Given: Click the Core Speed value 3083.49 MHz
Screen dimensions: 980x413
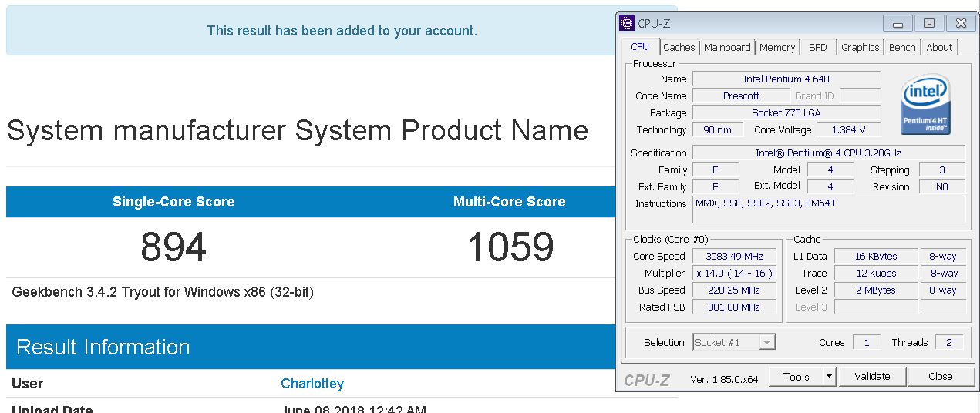Looking at the screenshot, I should click(734, 256).
